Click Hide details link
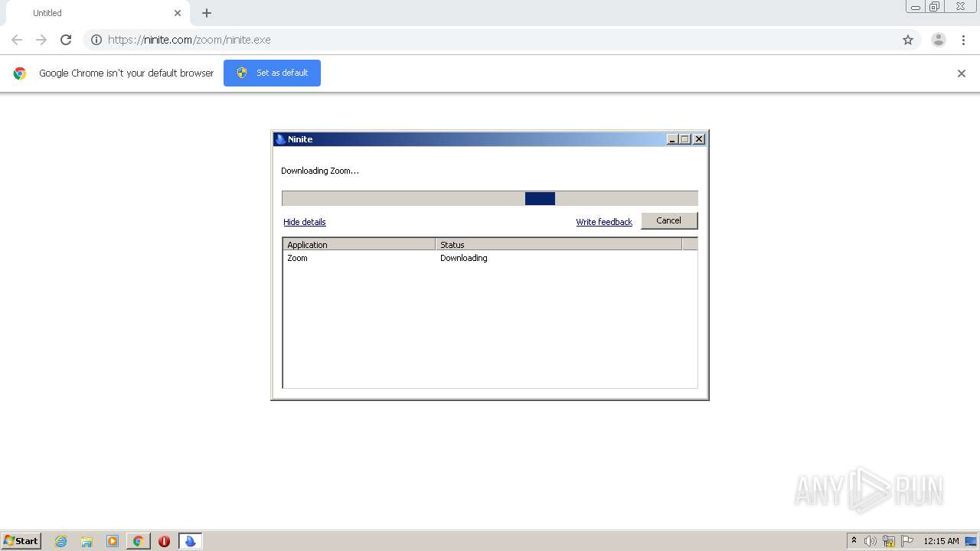 305,222
